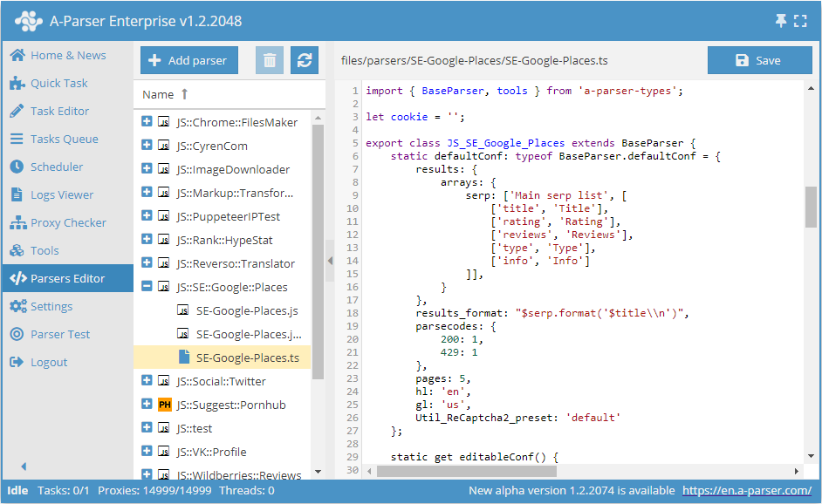The image size is (822, 504).
Task: Collapse the parser list panel splitter arrow
Action: click(330, 261)
